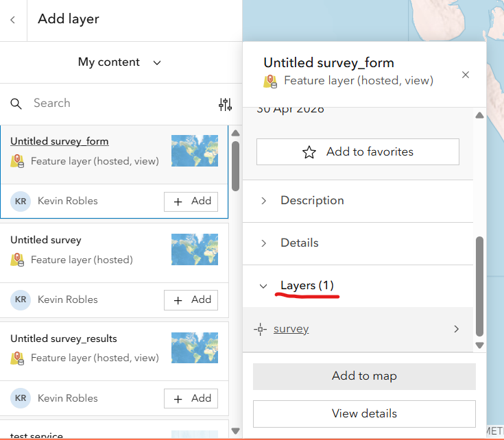The width and height of the screenshot is (504, 440).
Task: Click the Kevin Robles owner name on Untitled survey
Action: (68, 300)
